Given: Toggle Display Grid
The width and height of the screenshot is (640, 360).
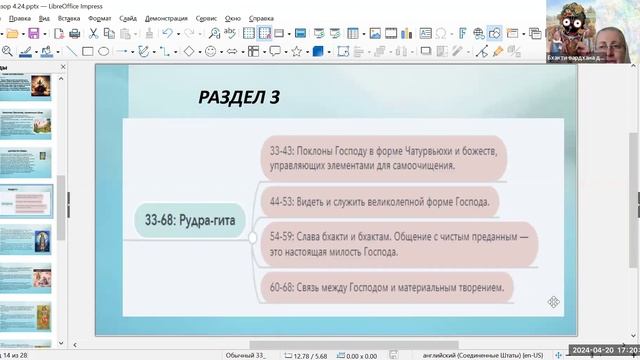Looking at the screenshot, I should (249, 33).
